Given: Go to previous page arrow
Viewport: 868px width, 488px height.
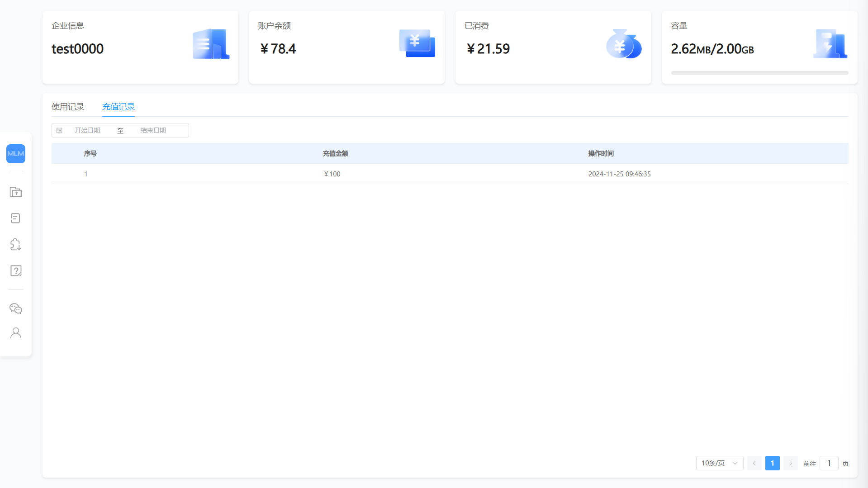Looking at the screenshot, I should point(754,463).
